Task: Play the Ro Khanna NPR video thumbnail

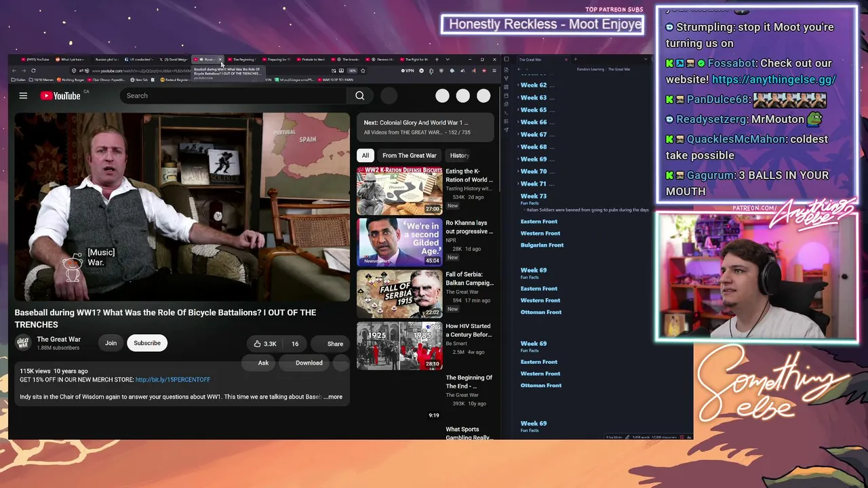Action: (399, 242)
